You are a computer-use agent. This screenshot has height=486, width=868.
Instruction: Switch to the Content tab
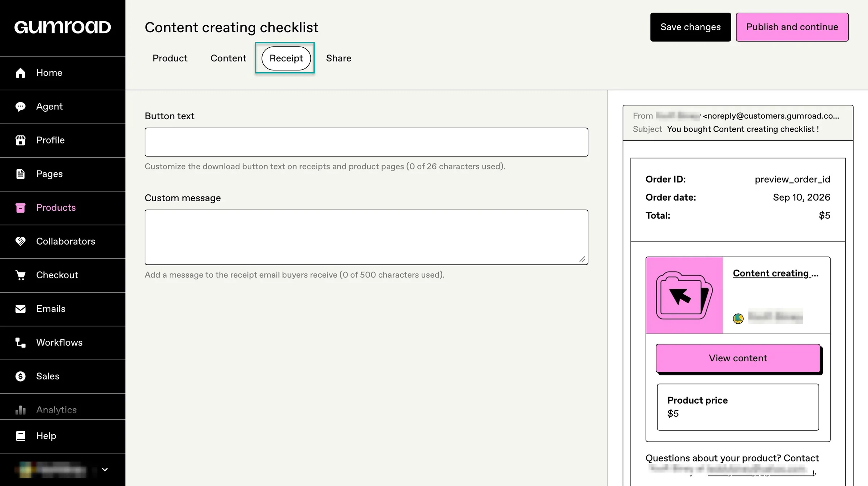point(228,58)
